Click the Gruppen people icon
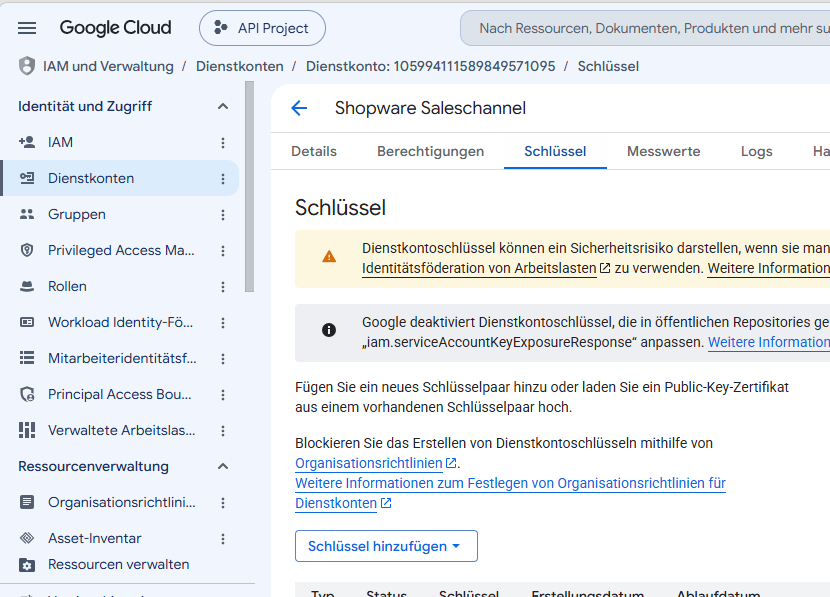 [x=27, y=214]
